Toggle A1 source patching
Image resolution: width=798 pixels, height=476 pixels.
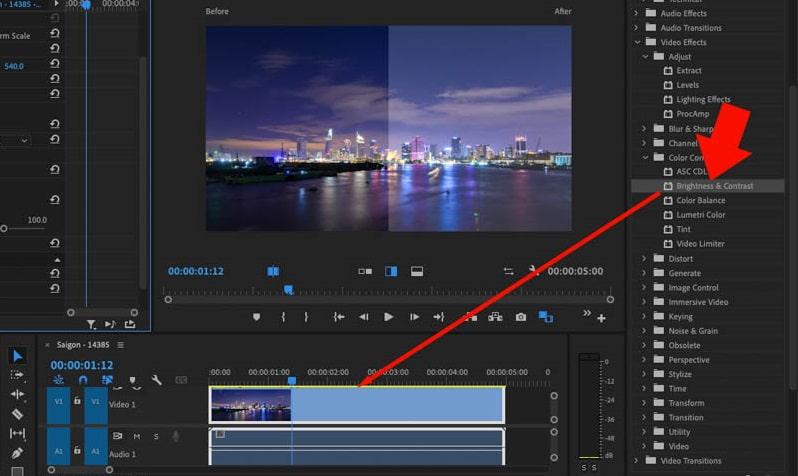59,446
